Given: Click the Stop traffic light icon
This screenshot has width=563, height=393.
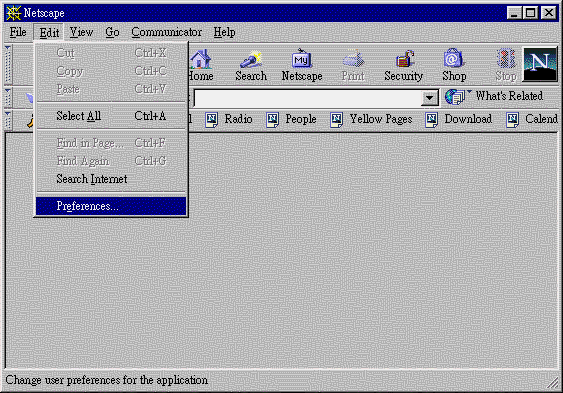Looking at the screenshot, I should click(506, 65).
